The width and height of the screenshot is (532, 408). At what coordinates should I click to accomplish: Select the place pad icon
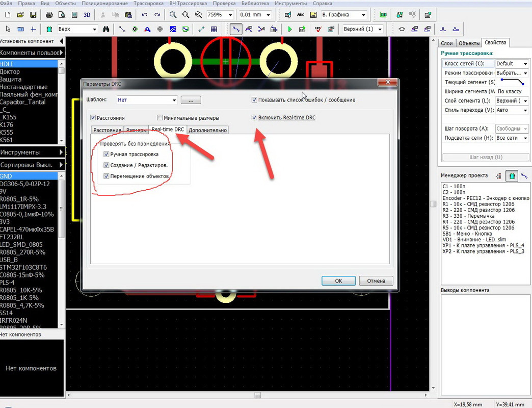135,29
